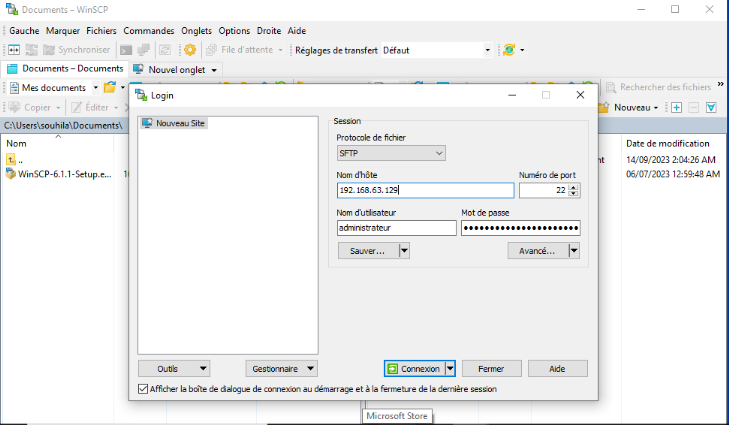Click the Synchroniser toolbar button
Screen dimensions: 729x425
[77, 50]
